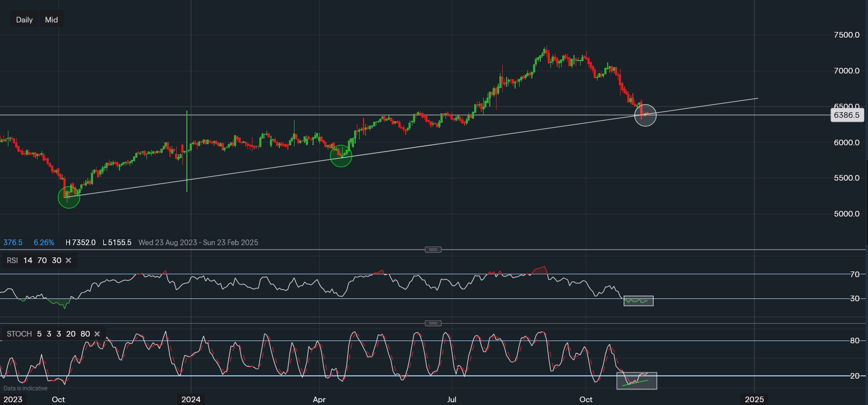Image resolution: width=868 pixels, height=405 pixels.
Task: Click the 2024 label on the time axis
Action: [x=191, y=399]
